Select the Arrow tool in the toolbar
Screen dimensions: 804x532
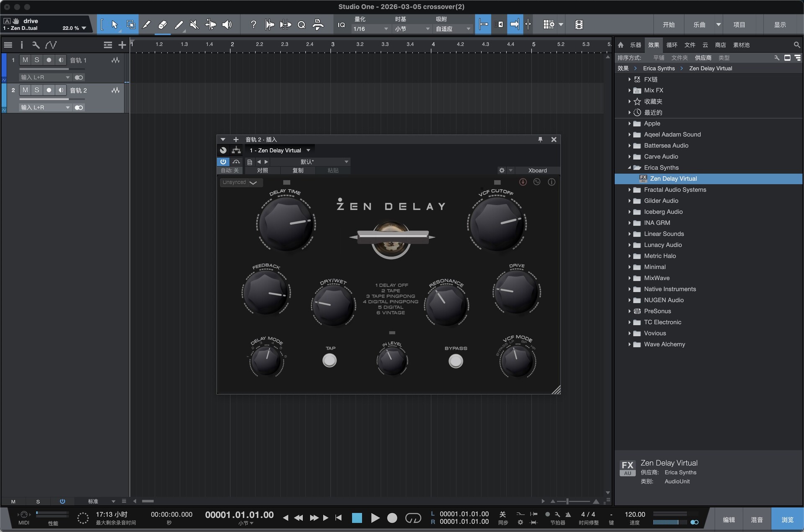tap(113, 24)
